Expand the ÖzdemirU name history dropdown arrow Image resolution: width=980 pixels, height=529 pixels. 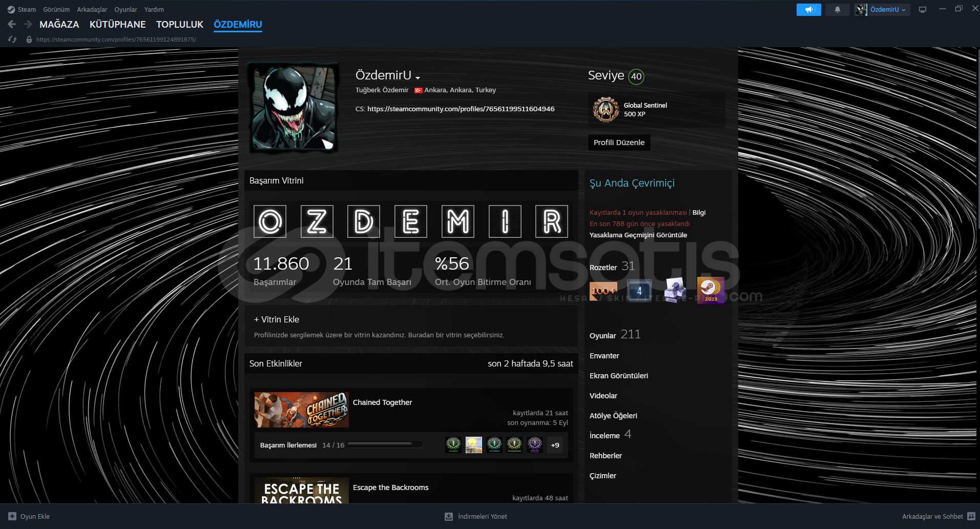(x=418, y=78)
